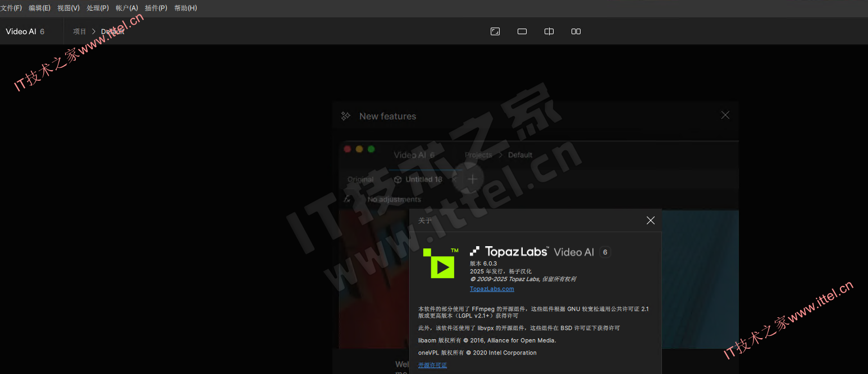Click the libaom copyright line

pyautogui.click(x=487, y=340)
